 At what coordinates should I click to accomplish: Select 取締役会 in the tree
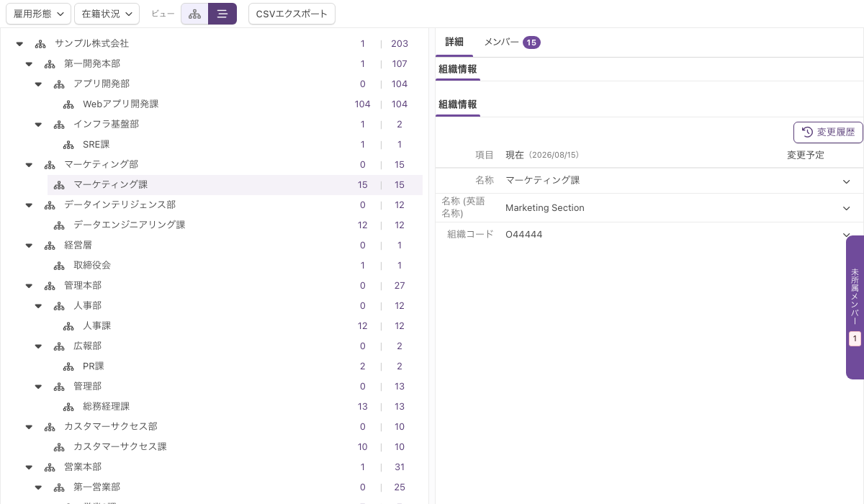tap(92, 266)
